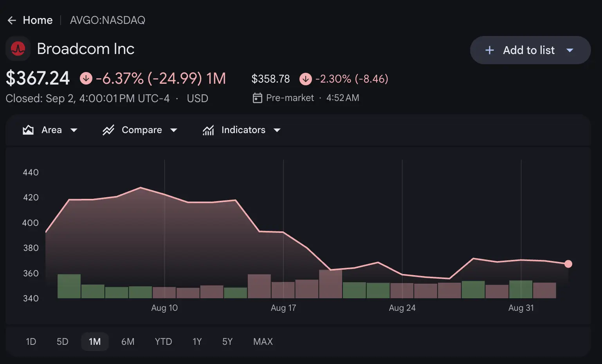The image size is (602, 364).
Task: Click the Compare label in chart toolbar
Action: [x=142, y=130]
